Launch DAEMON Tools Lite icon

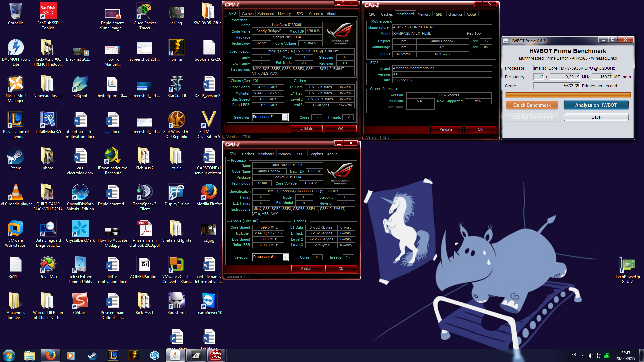16,52
